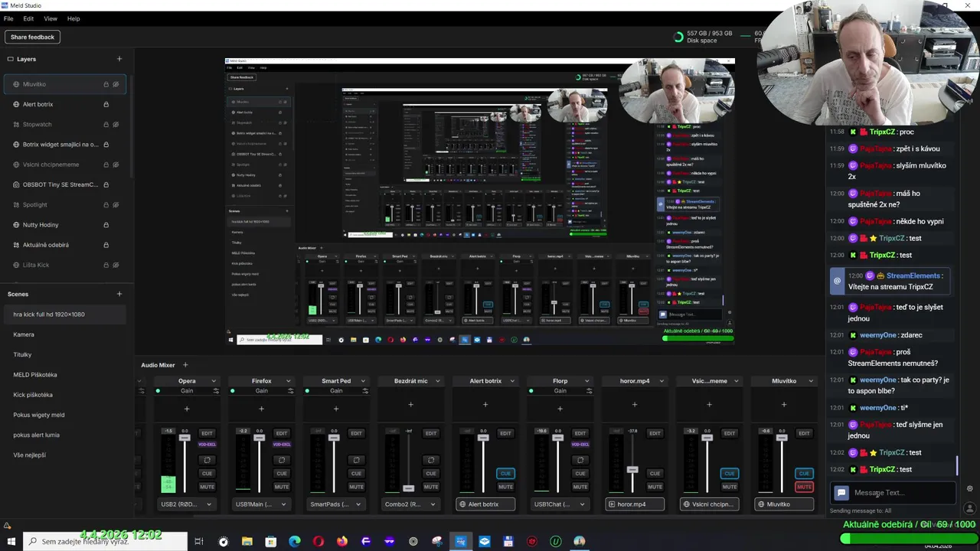
Task: Click the lock icon on the Alert botrix layer
Action: click(x=106, y=104)
